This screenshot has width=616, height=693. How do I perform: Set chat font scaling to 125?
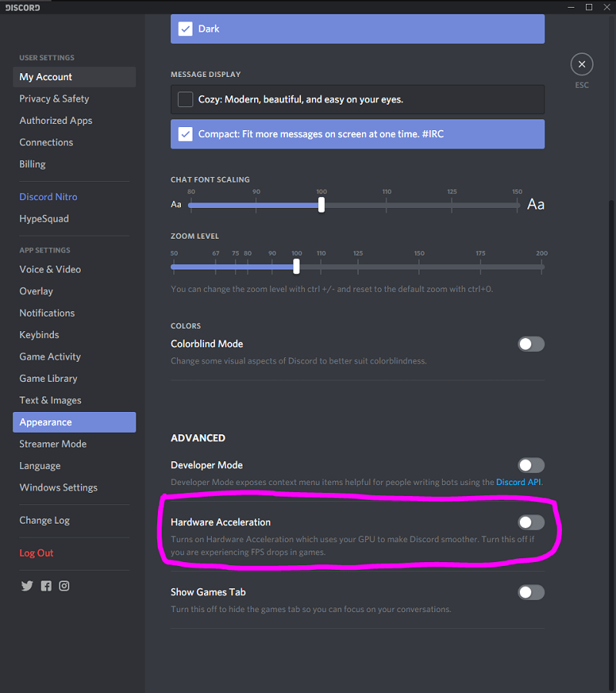pyautogui.click(x=452, y=205)
